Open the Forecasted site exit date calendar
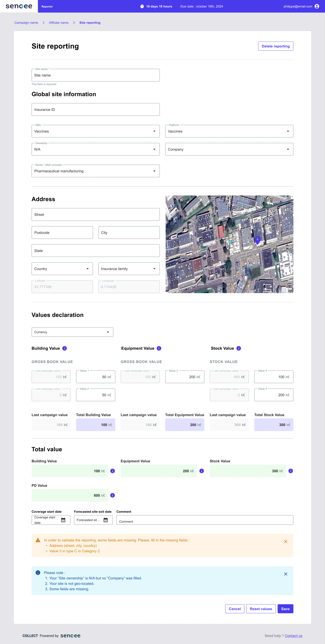The height and width of the screenshot is (644, 325). [x=106, y=520]
